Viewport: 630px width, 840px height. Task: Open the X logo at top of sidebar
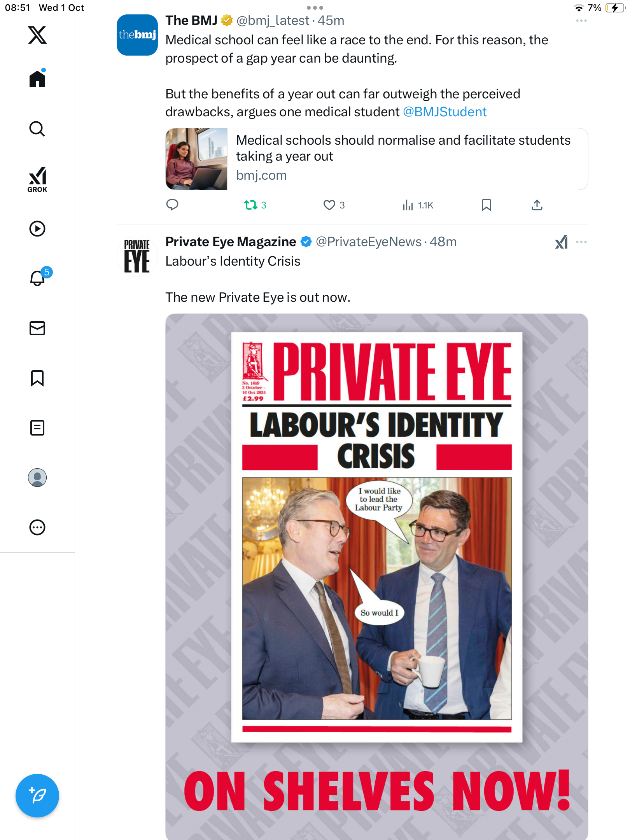[x=37, y=35]
